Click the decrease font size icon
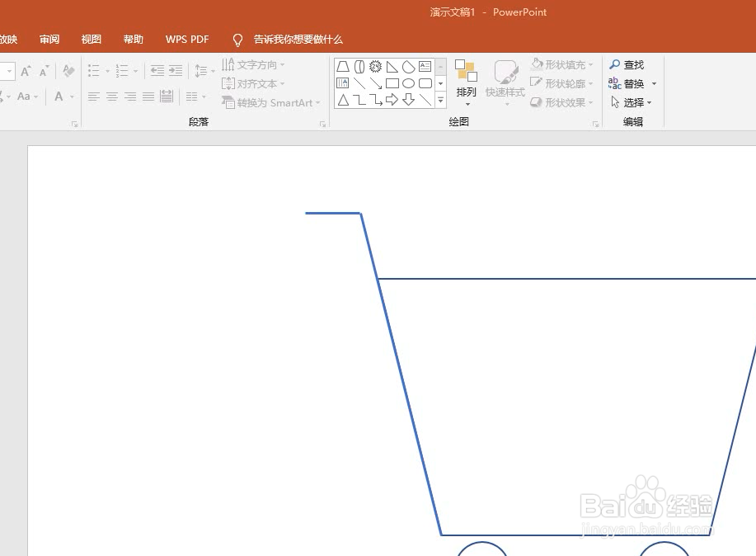 coord(45,71)
